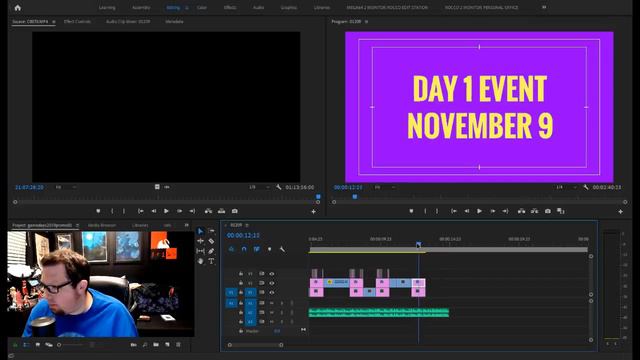Open Program monitor button editor plus
This screenshot has width=640, height=360.
pyautogui.click(x=620, y=211)
